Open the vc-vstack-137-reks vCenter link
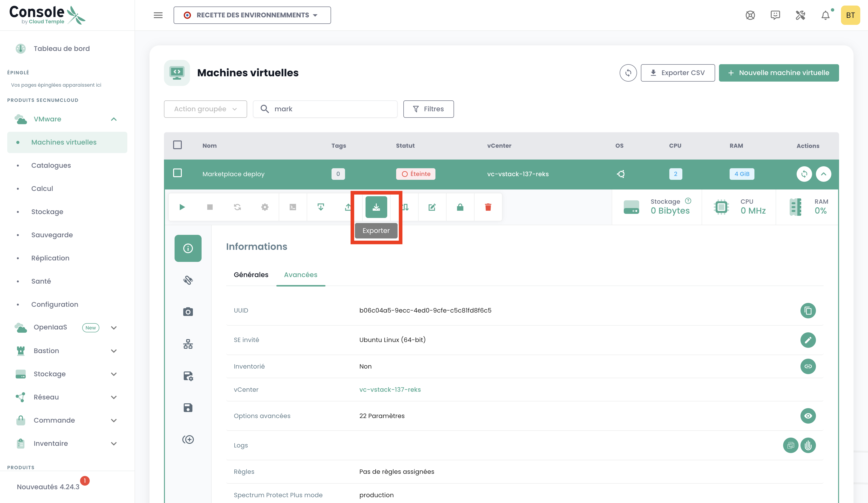The height and width of the screenshot is (503, 868). [x=390, y=390]
